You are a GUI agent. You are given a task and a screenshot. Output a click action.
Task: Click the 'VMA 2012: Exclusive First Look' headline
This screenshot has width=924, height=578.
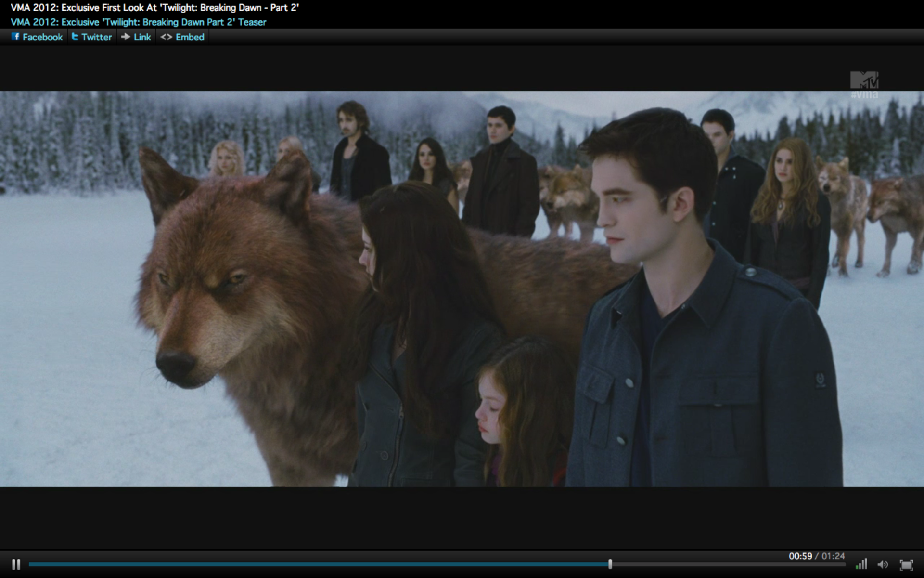(154, 8)
